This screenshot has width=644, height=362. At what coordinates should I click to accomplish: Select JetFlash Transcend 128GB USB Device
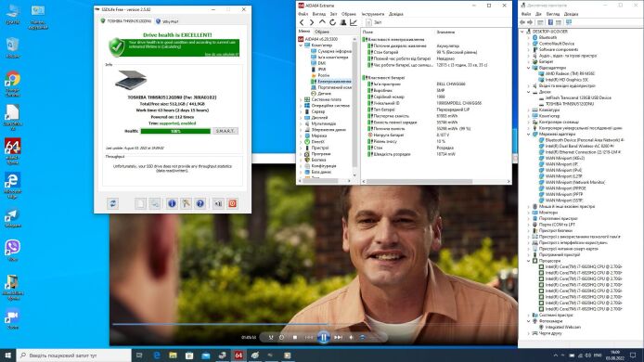pyautogui.click(x=578, y=97)
